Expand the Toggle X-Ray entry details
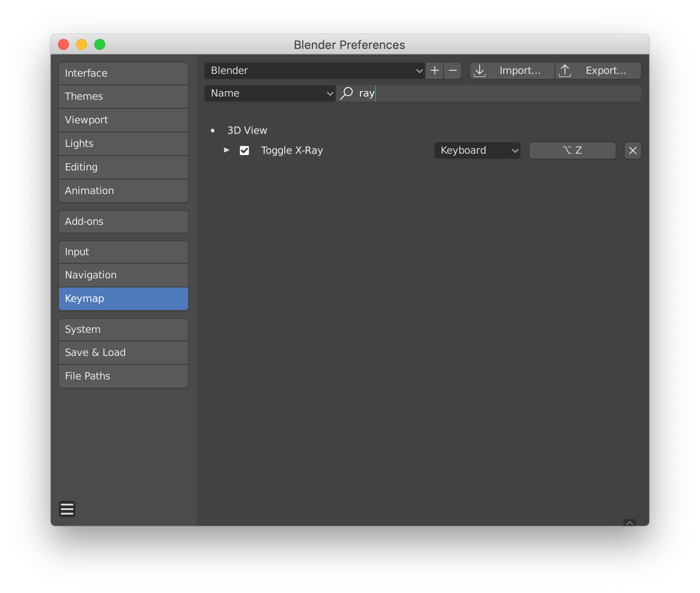 click(226, 150)
